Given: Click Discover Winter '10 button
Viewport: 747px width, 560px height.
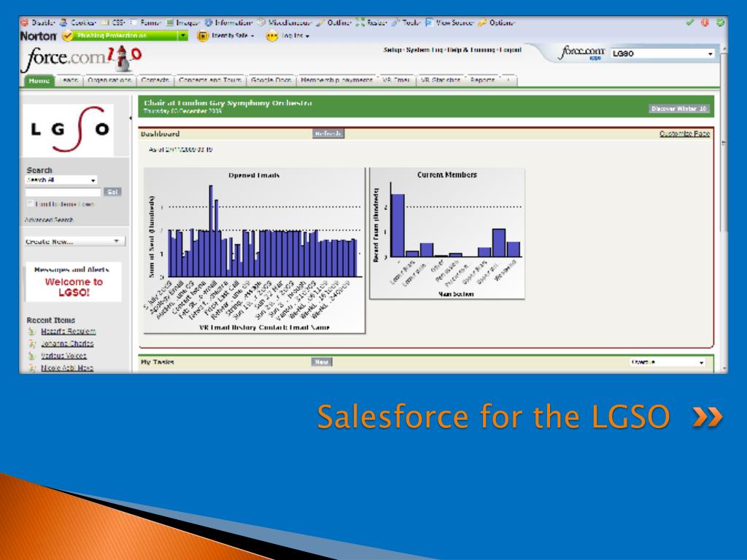Looking at the screenshot, I should [679, 109].
